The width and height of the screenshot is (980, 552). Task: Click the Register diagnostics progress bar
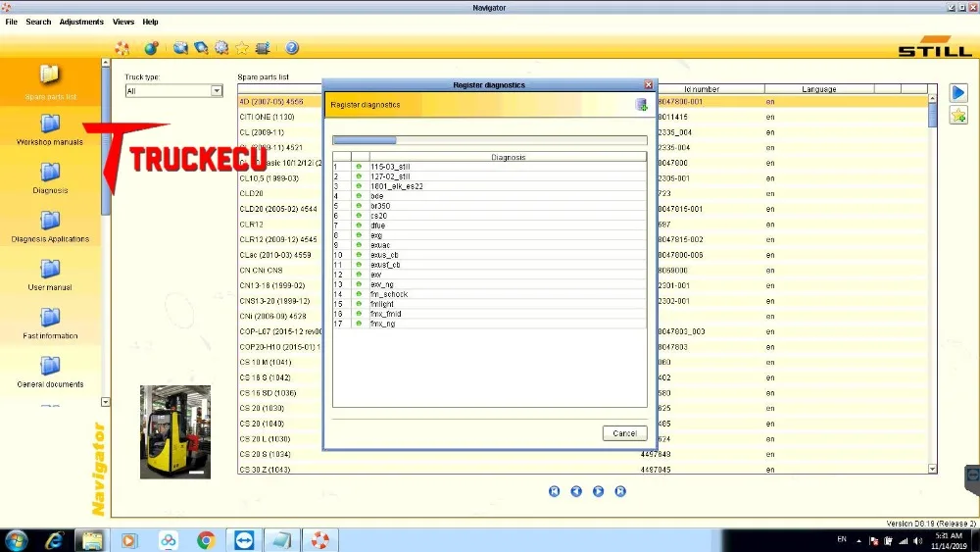point(489,140)
